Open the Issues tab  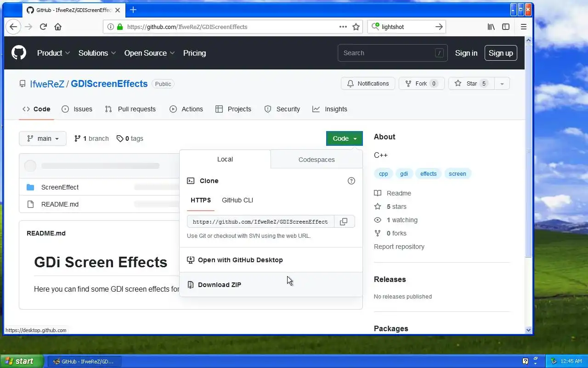tap(77, 109)
